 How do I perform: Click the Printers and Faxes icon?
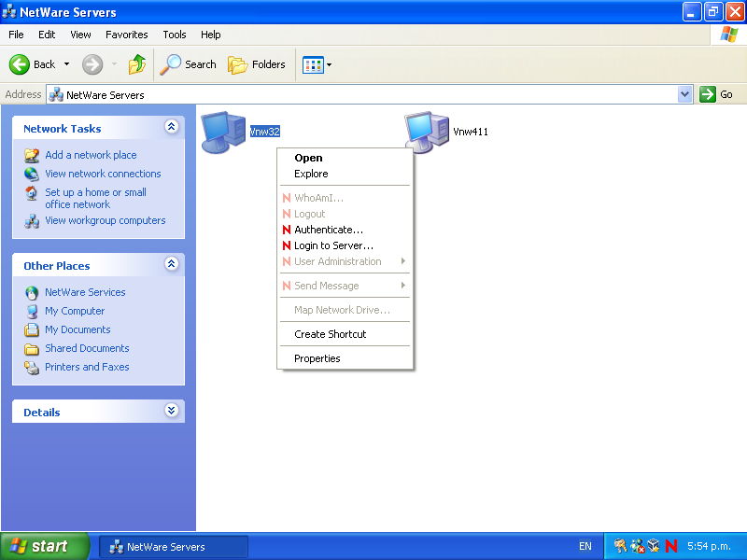coord(32,368)
